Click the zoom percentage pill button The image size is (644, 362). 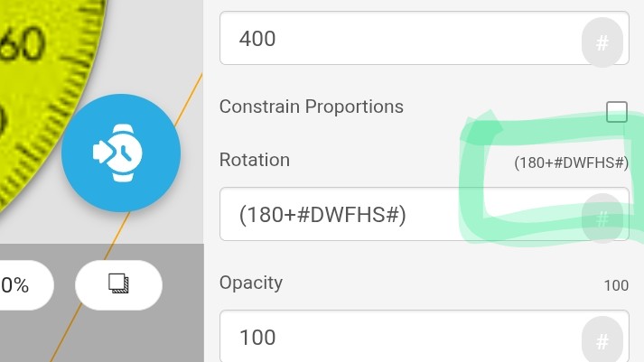pyautogui.click(x=18, y=285)
